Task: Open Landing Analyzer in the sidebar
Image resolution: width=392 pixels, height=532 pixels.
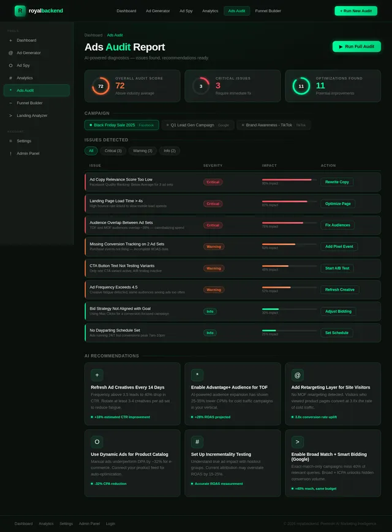Action: (37, 116)
